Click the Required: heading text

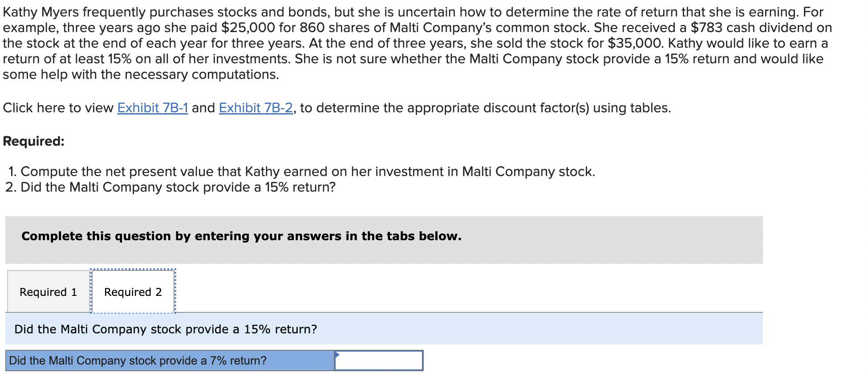[x=33, y=140]
